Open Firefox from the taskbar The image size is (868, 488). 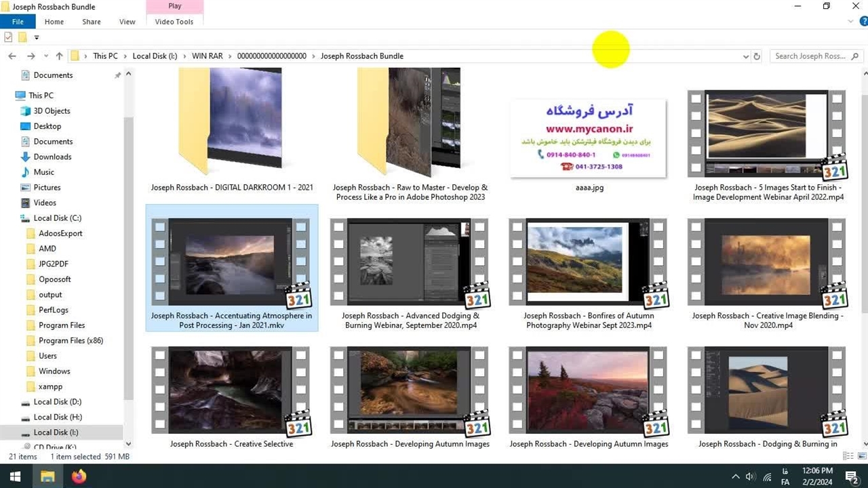[x=79, y=476]
